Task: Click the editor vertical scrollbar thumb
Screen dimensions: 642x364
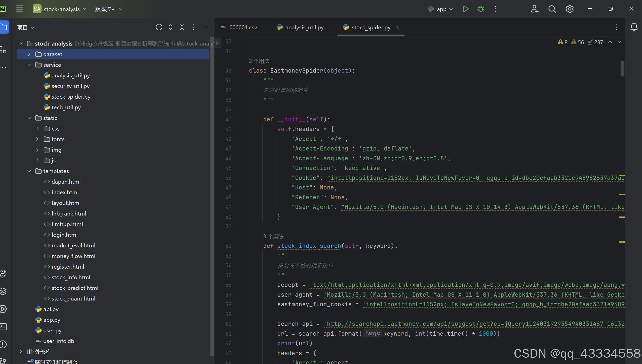Action: (x=622, y=68)
